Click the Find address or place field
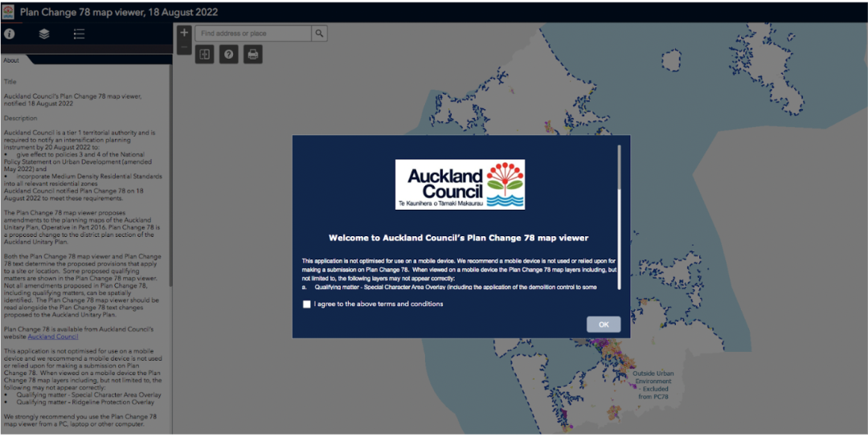 [x=253, y=34]
